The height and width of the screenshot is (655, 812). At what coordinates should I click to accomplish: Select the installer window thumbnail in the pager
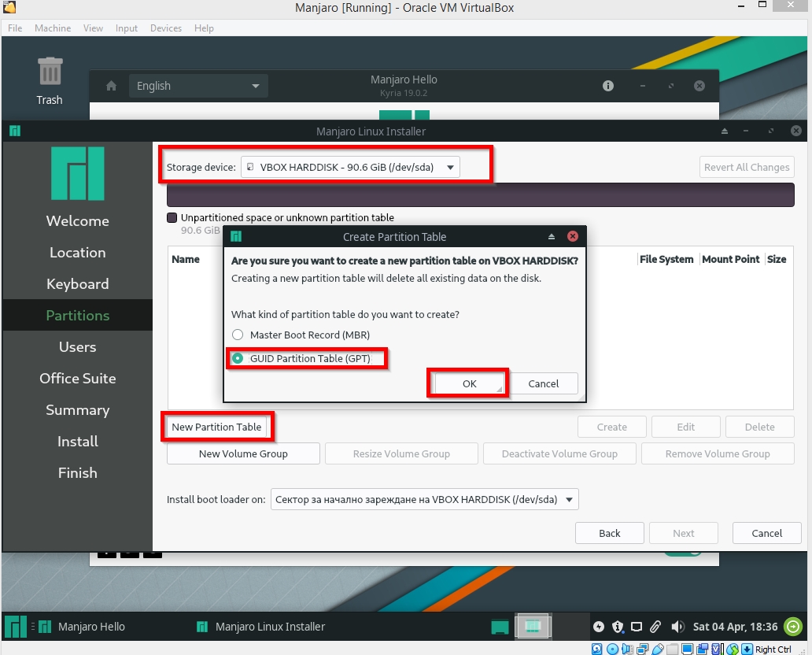pos(533,627)
